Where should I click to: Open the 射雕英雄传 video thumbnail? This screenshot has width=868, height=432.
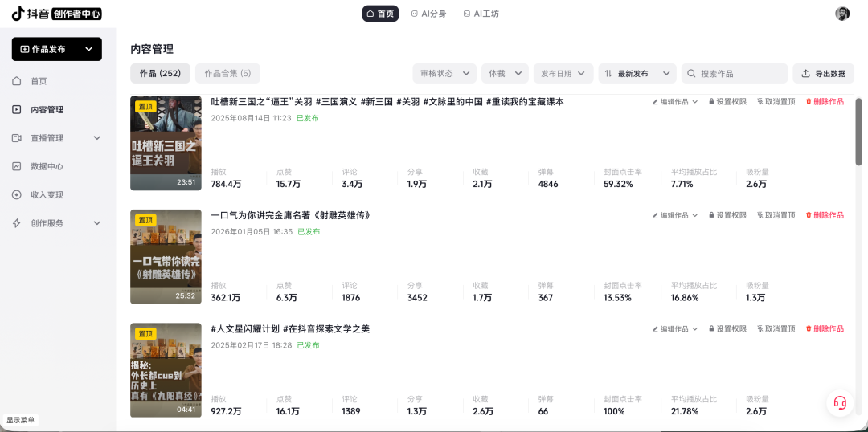166,257
